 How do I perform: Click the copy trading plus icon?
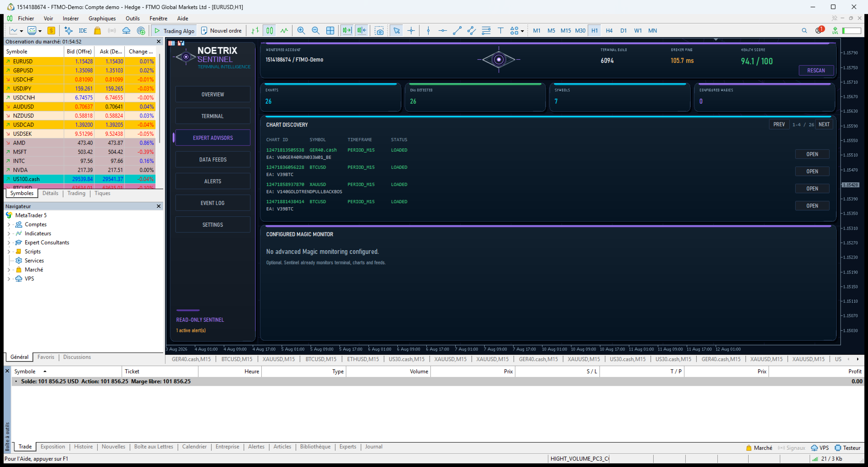[141, 30]
